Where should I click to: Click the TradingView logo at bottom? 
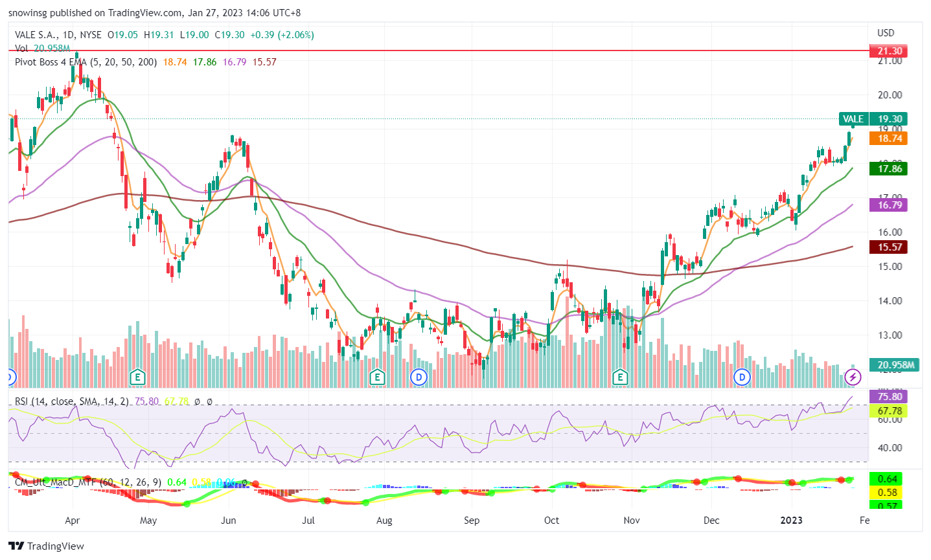47,546
